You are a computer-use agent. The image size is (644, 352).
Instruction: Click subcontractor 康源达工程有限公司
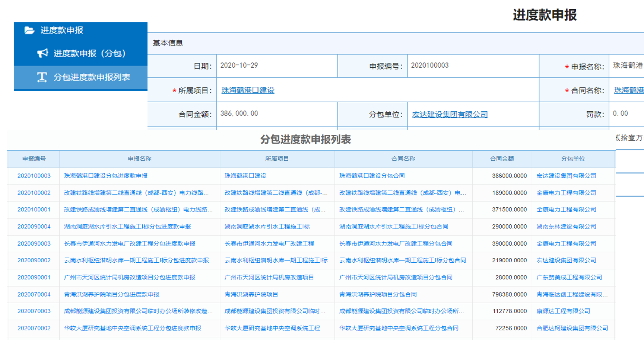[563, 311]
